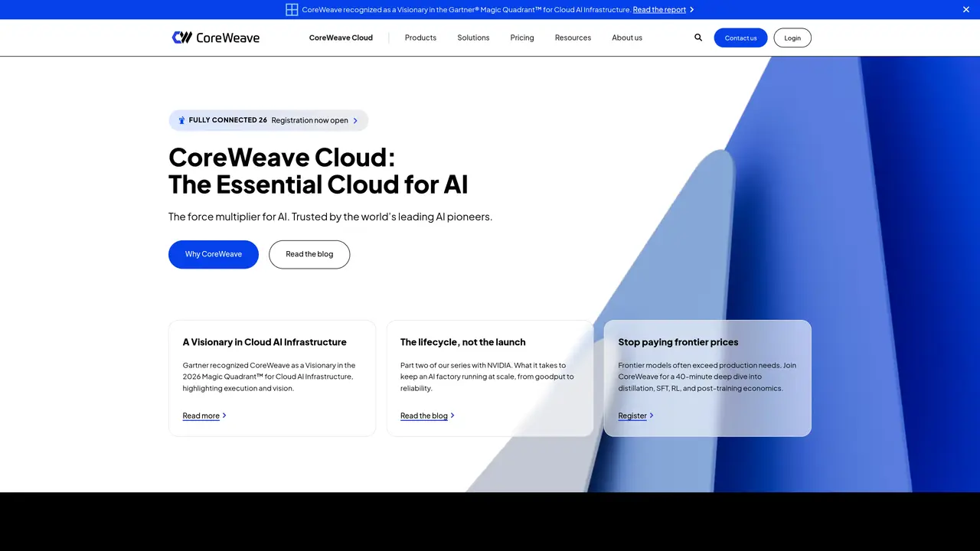Click 'Stop paying frontier prices' heading

point(678,342)
